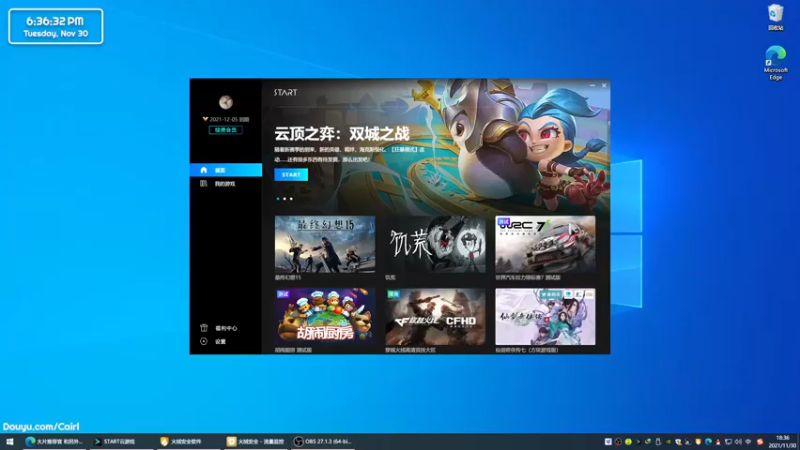The height and width of the screenshot is (450, 800).
Task: Click the my-games library icon
Action: point(204,184)
